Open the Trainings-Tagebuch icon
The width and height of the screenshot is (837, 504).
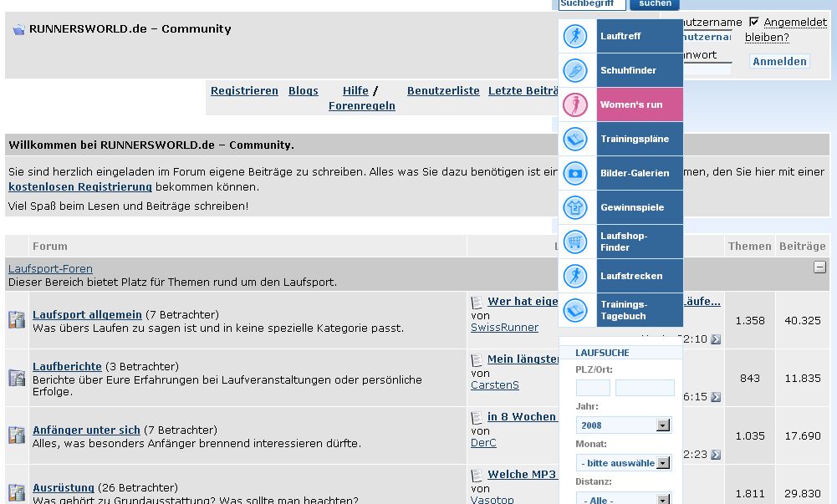coord(575,310)
